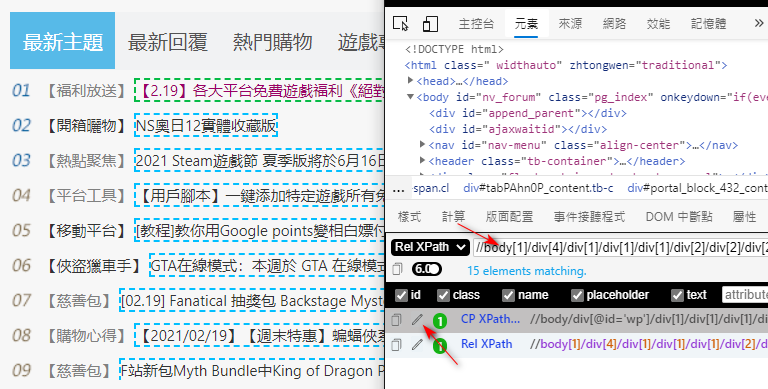The image size is (768, 389).
Task: Open the 2021 Steam遊戲節 post
Action: [x=260, y=161]
